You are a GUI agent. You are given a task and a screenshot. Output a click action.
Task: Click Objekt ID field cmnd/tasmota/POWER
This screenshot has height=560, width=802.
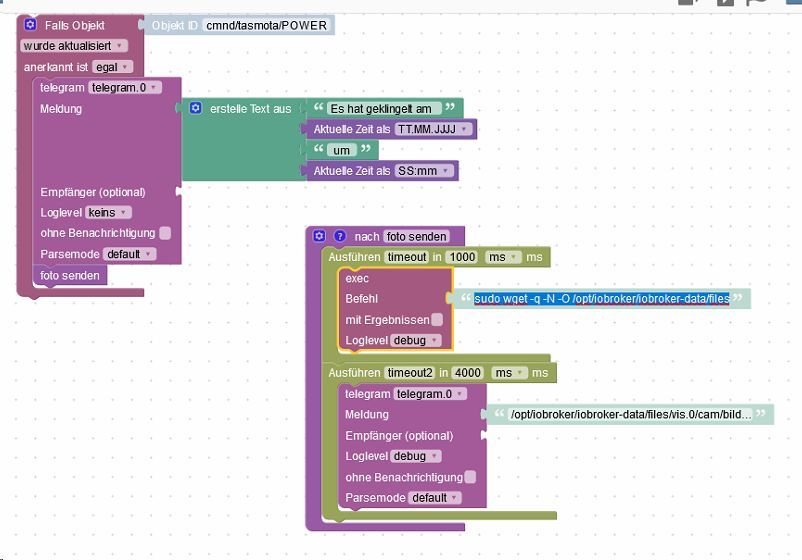click(x=266, y=25)
